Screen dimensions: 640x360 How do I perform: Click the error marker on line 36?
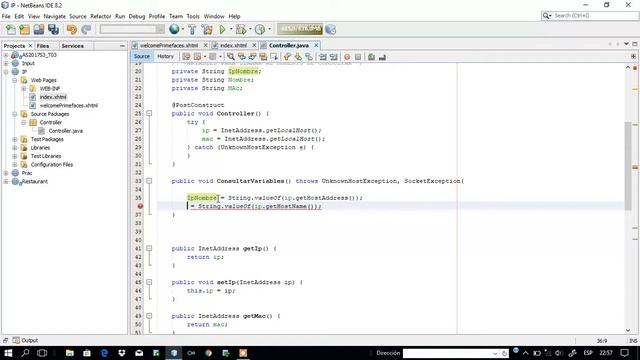pyautogui.click(x=140, y=206)
